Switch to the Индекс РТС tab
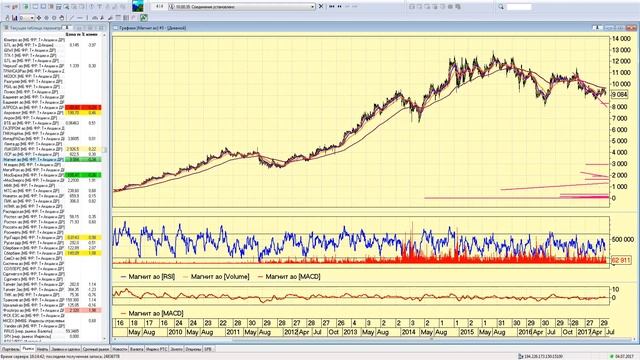The image size is (640, 360). (x=157, y=349)
